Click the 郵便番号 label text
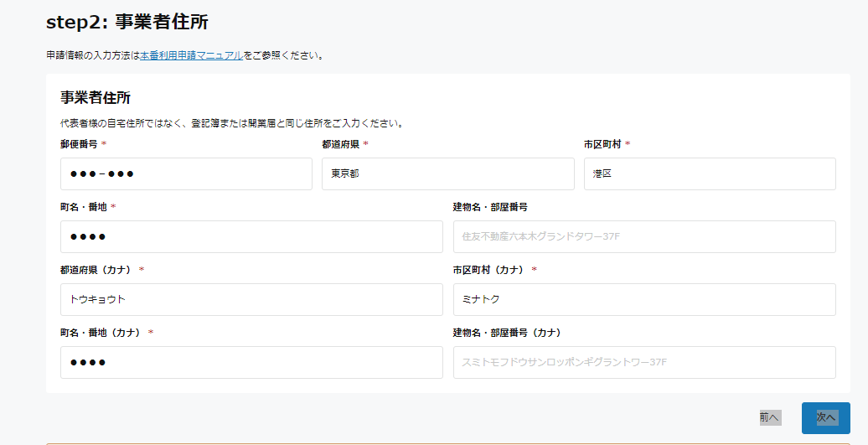 pyautogui.click(x=79, y=144)
